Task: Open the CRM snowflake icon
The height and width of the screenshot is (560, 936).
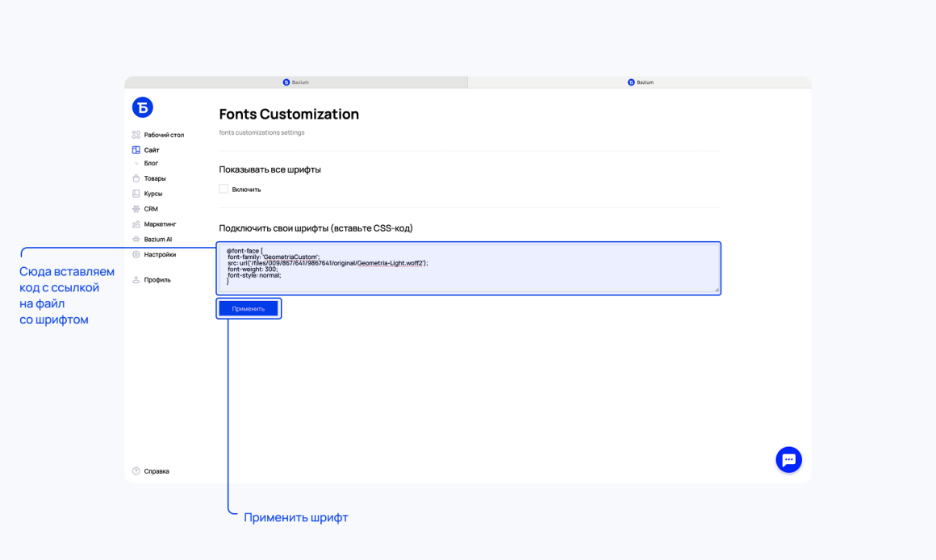Action: tap(136, 209)
